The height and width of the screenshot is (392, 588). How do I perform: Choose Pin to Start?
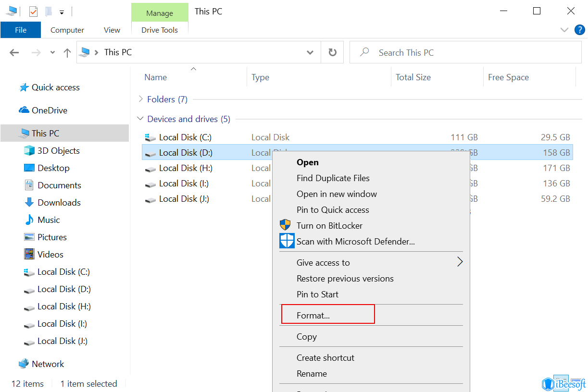pos(317,294)
